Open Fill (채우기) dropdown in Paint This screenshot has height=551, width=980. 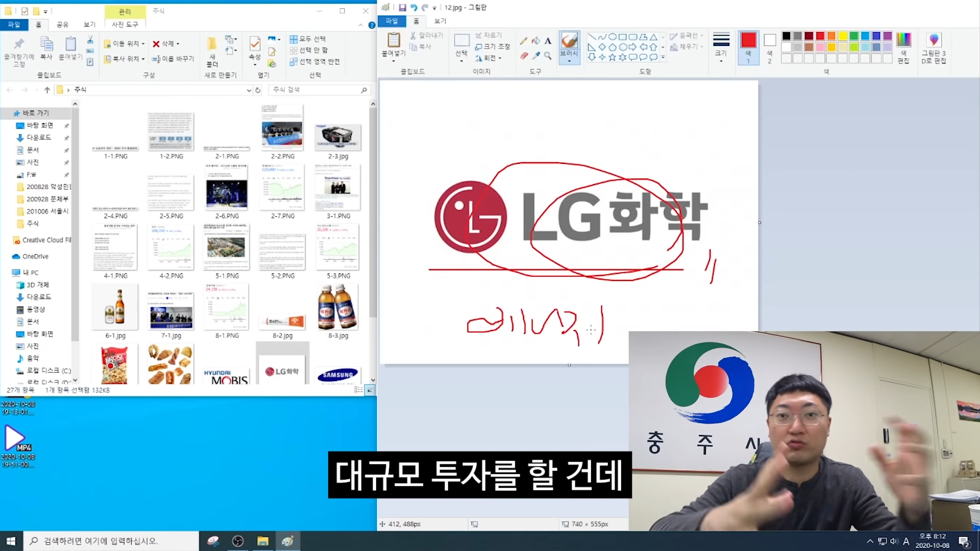pyautogui.click(x=687, y=47)
